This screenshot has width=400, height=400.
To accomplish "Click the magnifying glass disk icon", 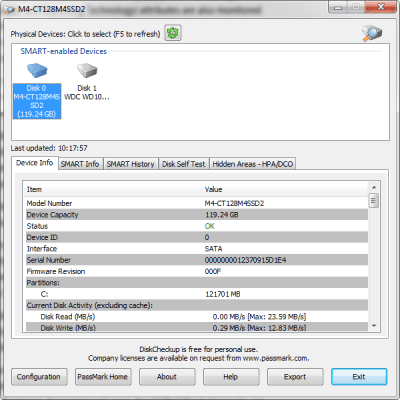I will click(x=372, y=33).
